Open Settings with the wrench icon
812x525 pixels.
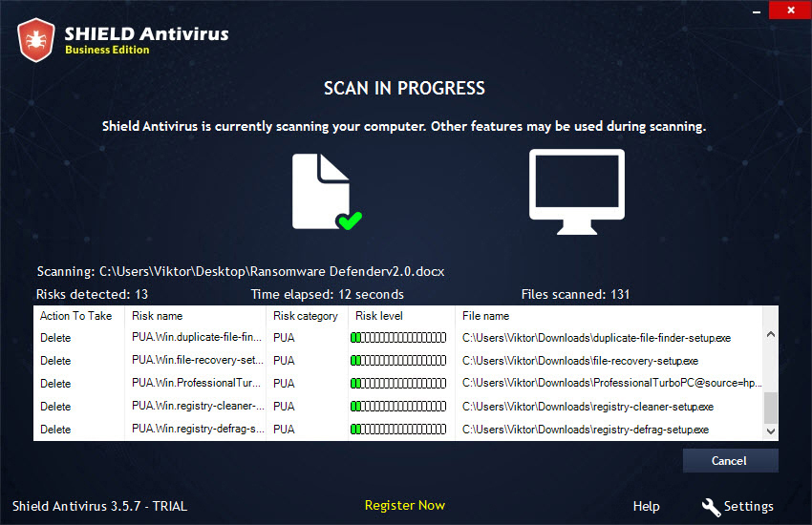click(711, 507)
